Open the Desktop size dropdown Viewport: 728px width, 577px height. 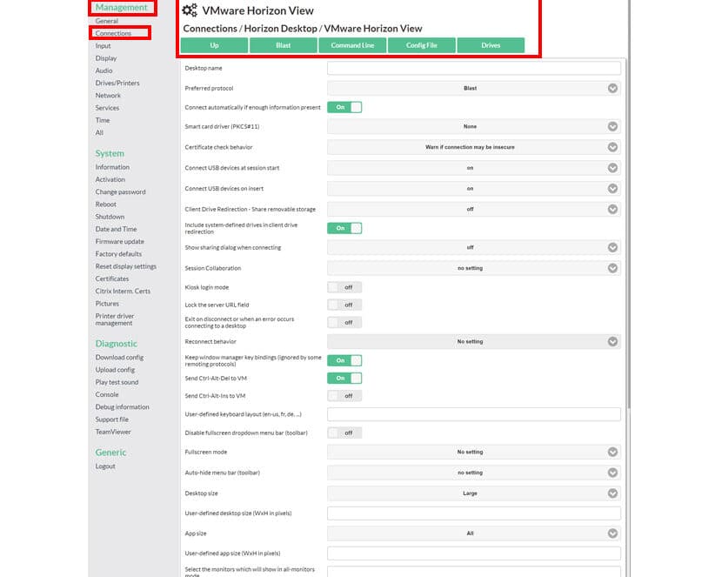click(473, 493)
